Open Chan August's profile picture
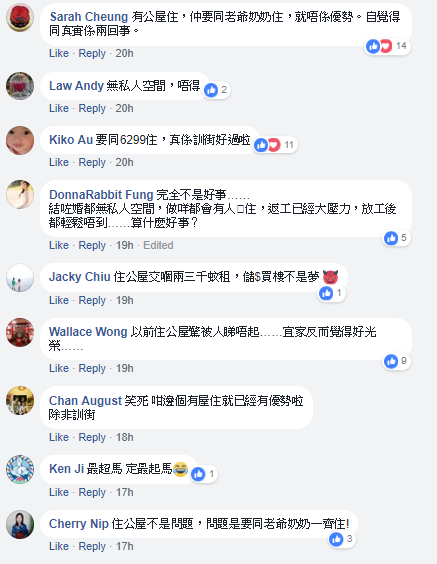Screen dimensions: 437x564 [x=20, y=401]
